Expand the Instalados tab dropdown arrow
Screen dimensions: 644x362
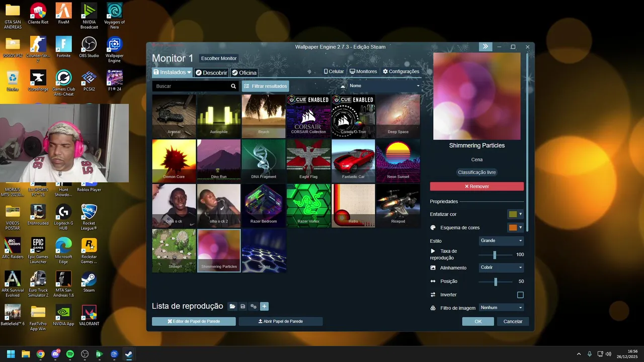tap(189, 72)
